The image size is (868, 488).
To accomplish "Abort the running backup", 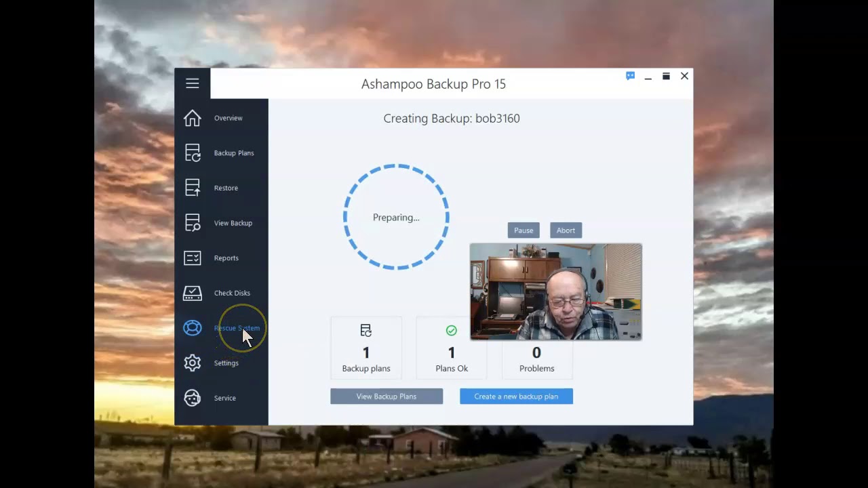I will (566, 230).
